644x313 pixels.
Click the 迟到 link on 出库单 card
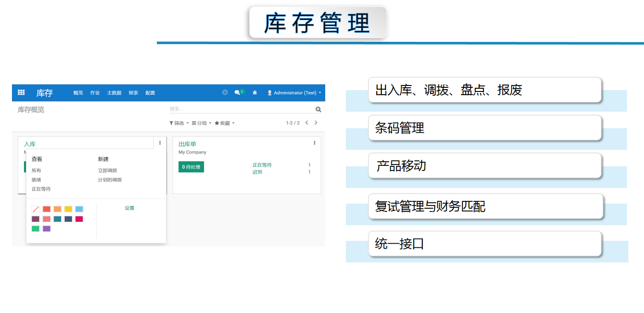point(258,171)
